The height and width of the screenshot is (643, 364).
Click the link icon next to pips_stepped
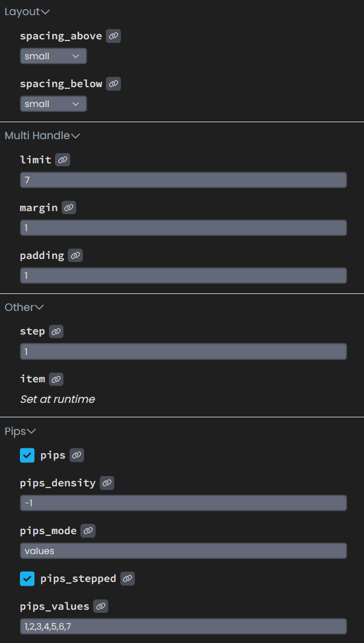127,578
